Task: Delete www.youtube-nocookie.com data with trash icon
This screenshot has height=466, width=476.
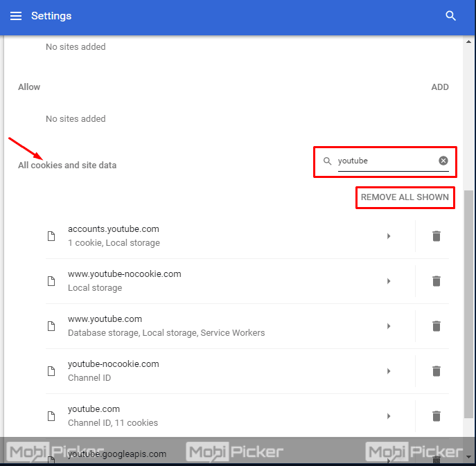Action: pyautogui.click(x=437, y=281)
